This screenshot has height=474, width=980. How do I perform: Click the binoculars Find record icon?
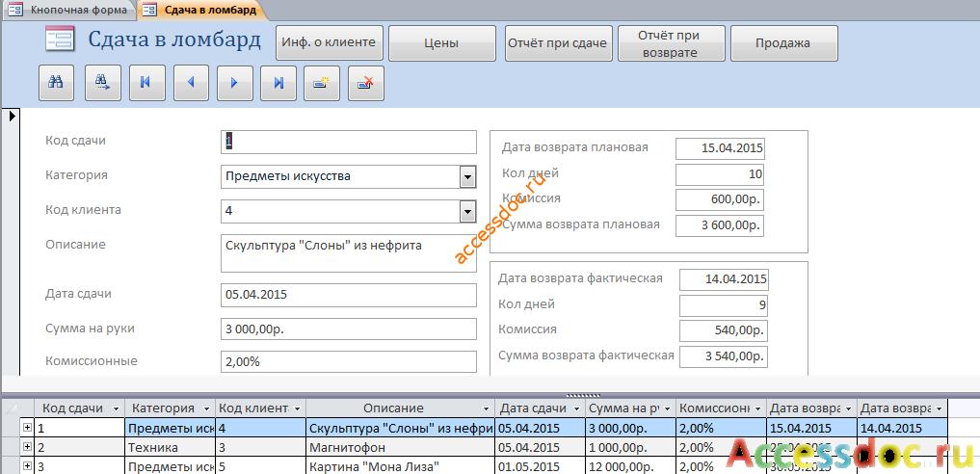pos(56,83)
